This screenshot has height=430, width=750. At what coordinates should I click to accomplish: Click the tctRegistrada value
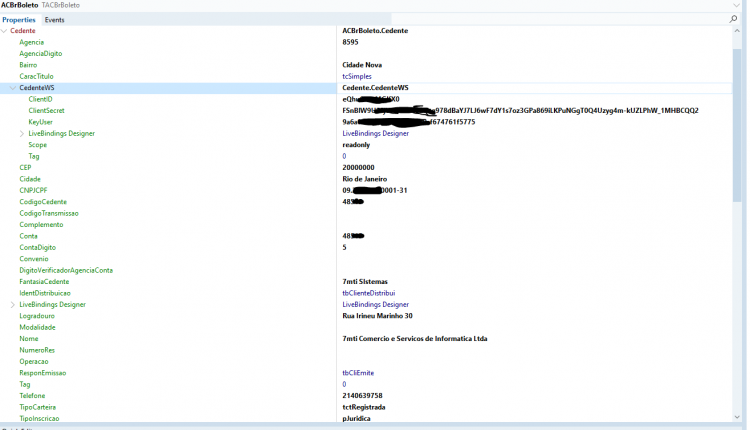click(x=364, y=408)
